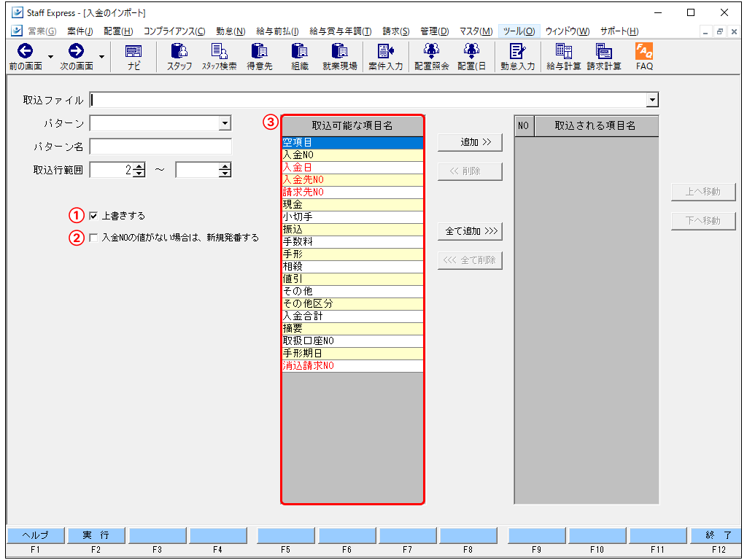
Task: Click the 追加 >> button
Action: (469, 142)
